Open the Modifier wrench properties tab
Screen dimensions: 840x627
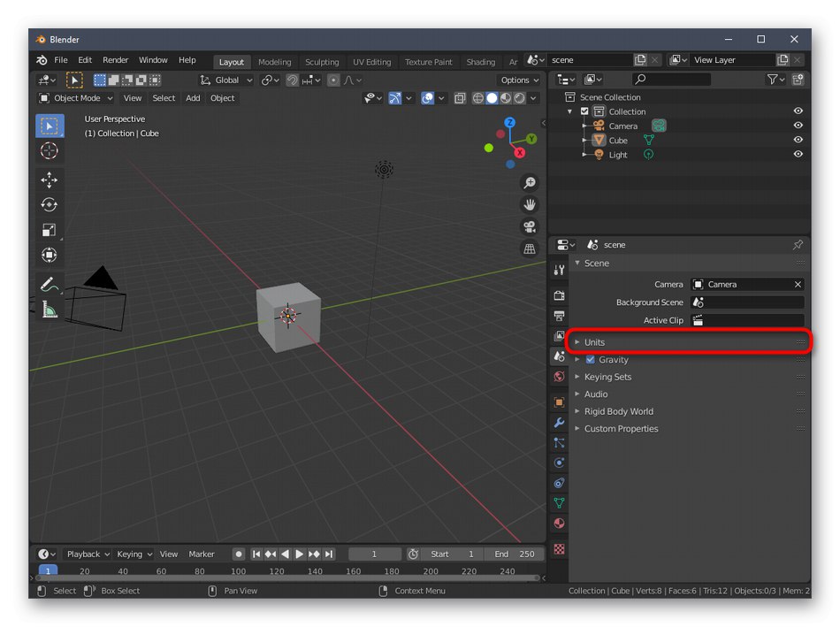pos(559,423)
